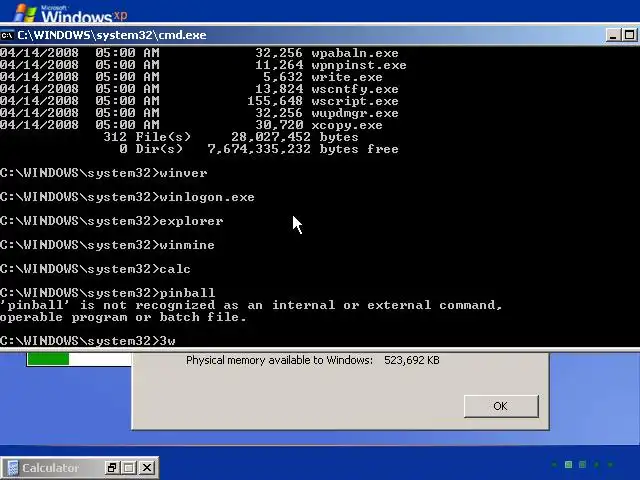Click the winmine command line

click(107, 245)
